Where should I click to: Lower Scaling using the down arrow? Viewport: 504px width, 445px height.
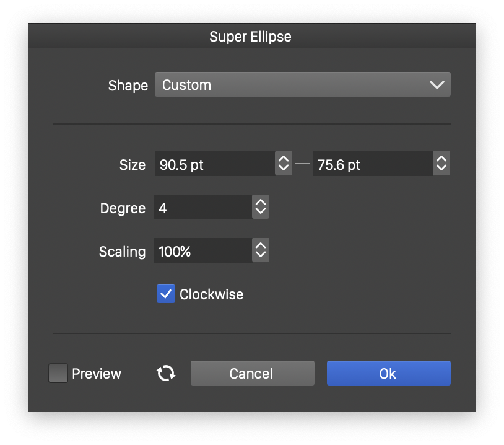(x=261, y=255)
